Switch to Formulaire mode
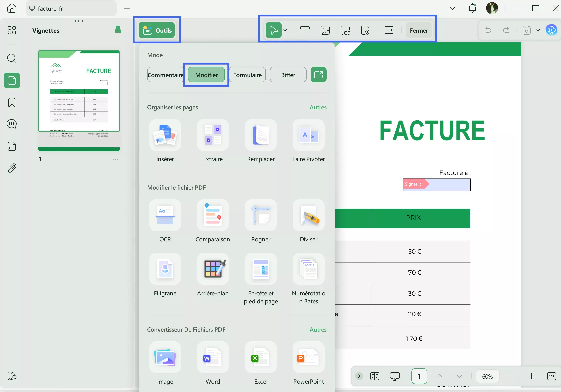This screenshot has width=561, height=392. (248, 75)
